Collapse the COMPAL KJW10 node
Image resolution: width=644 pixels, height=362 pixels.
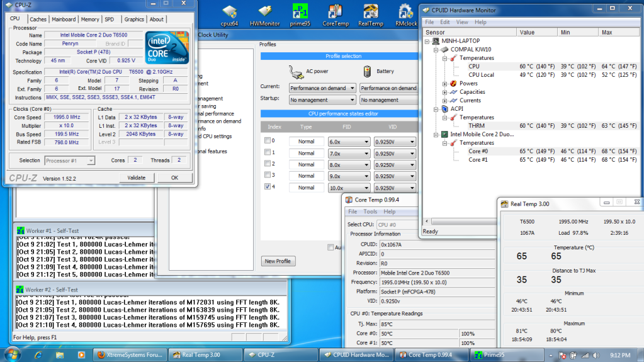click(x=436, y=50)
